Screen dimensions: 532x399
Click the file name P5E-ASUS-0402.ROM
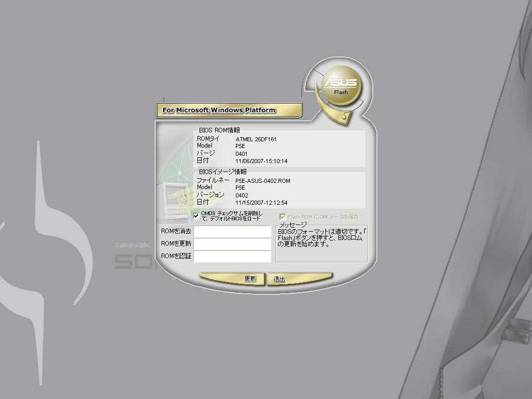click(262, 181)
